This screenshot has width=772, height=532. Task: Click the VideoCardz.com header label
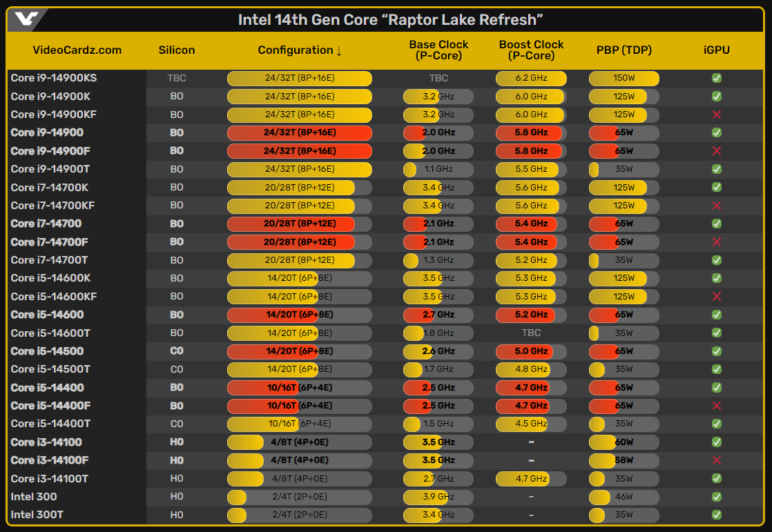pyautogui.click(x=77, y=50)
